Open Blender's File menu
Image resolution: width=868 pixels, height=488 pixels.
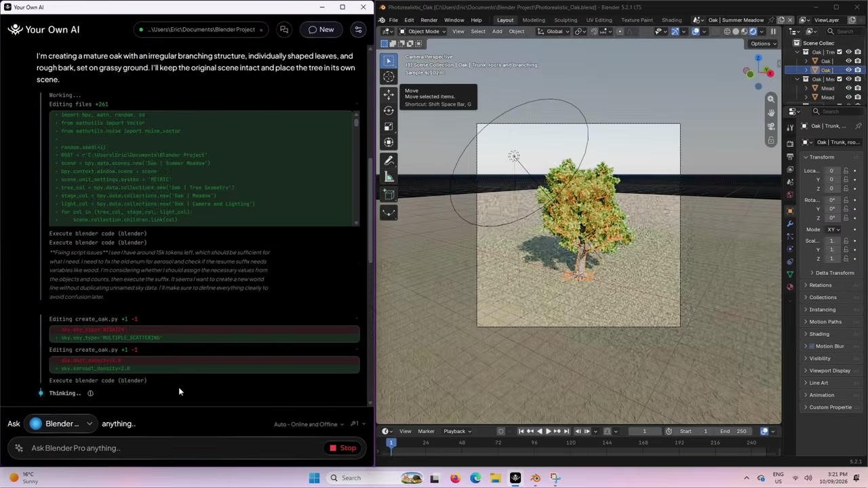point(393,20)
